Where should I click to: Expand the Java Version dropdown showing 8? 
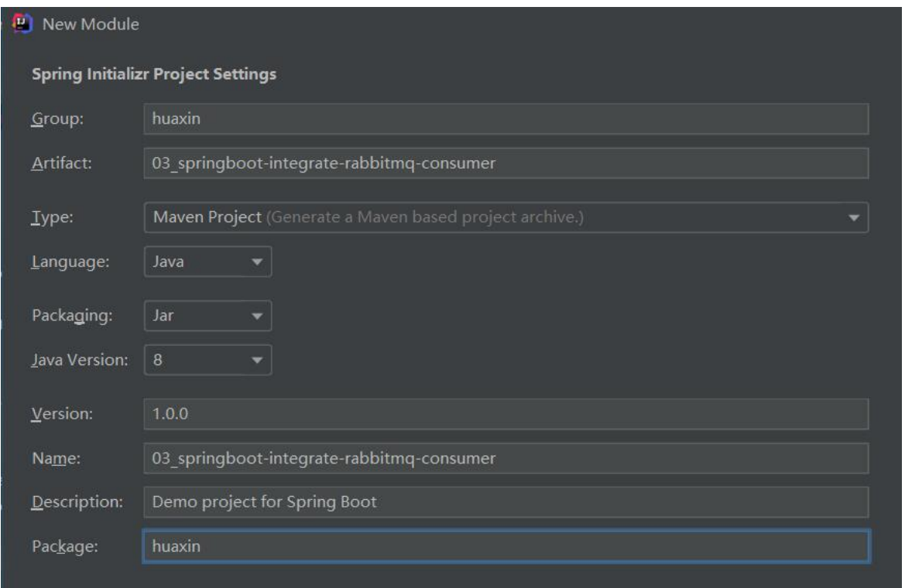point(207,359)
